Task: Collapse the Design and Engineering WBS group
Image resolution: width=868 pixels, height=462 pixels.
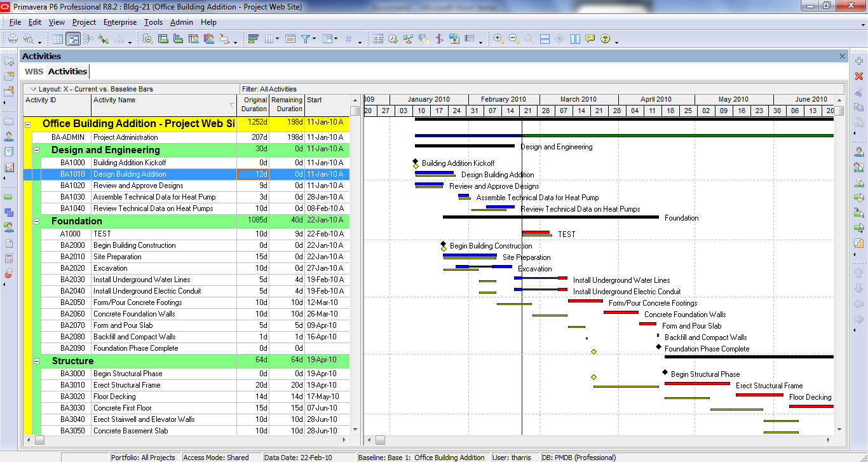Action: [x=36, y=151]
